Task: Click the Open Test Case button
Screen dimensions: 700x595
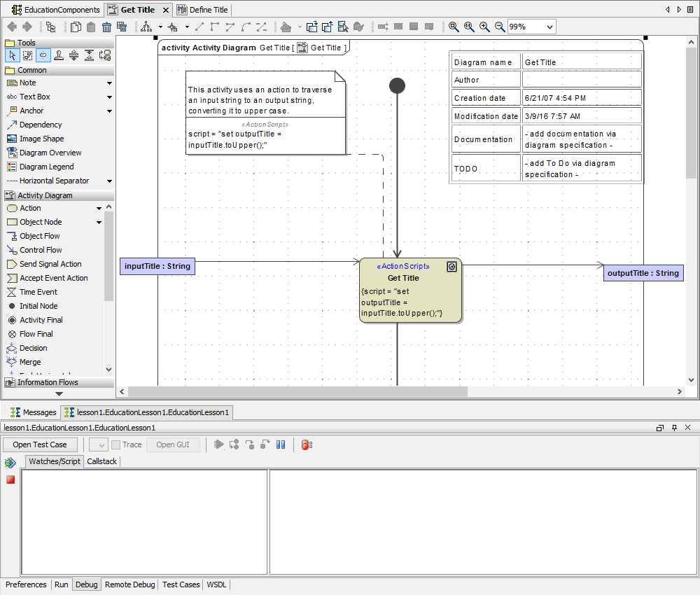Action: [39, 444]
